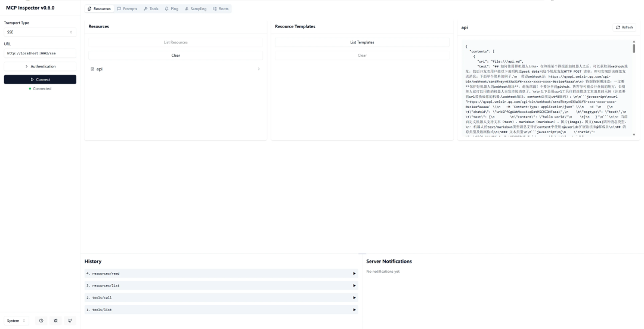644x329 pixels.
Task: Expand history entry 3. resources/list arrow
Action: (x=354, y=285)
